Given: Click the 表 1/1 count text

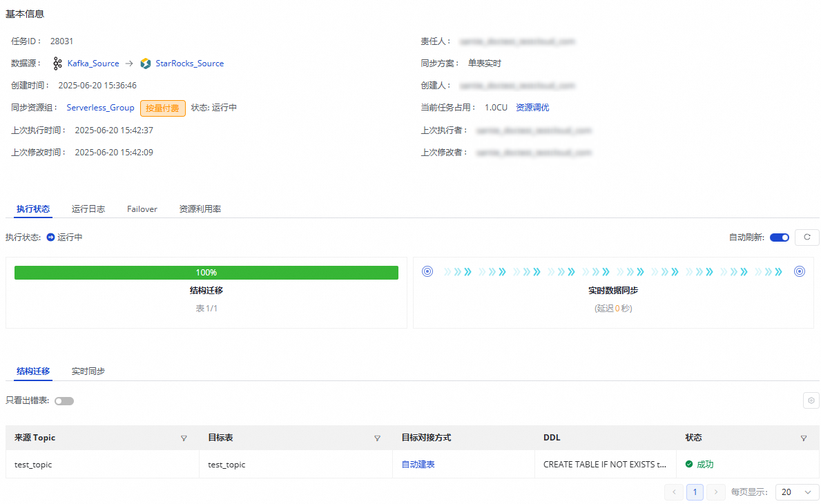Looking at the screenshot, I should pyautogui.click(x=206, y=308).
